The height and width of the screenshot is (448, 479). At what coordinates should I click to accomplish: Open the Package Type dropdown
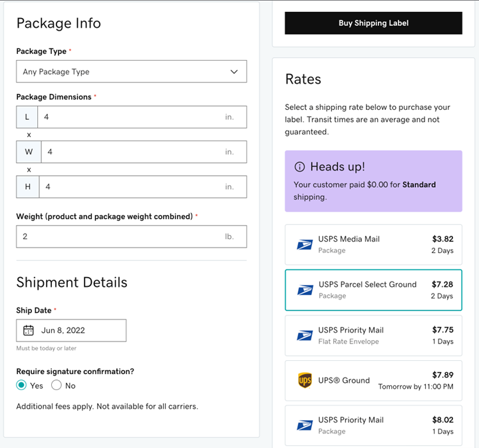pos(131,72)
